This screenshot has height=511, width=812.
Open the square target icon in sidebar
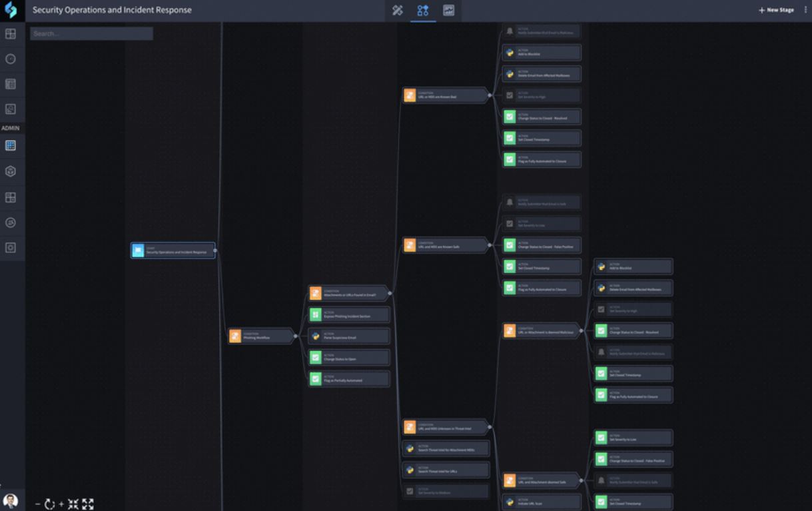pos(11,247)
